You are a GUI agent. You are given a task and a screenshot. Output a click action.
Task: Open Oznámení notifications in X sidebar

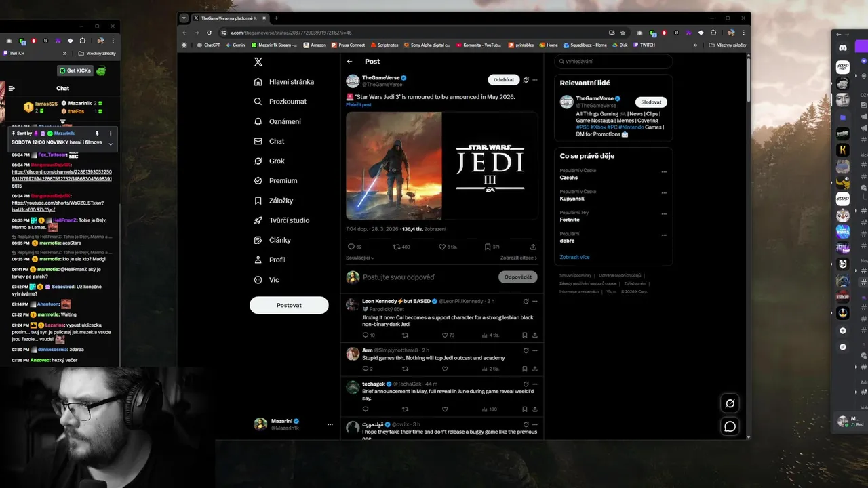pyautogui.click(x=277, y=121)
